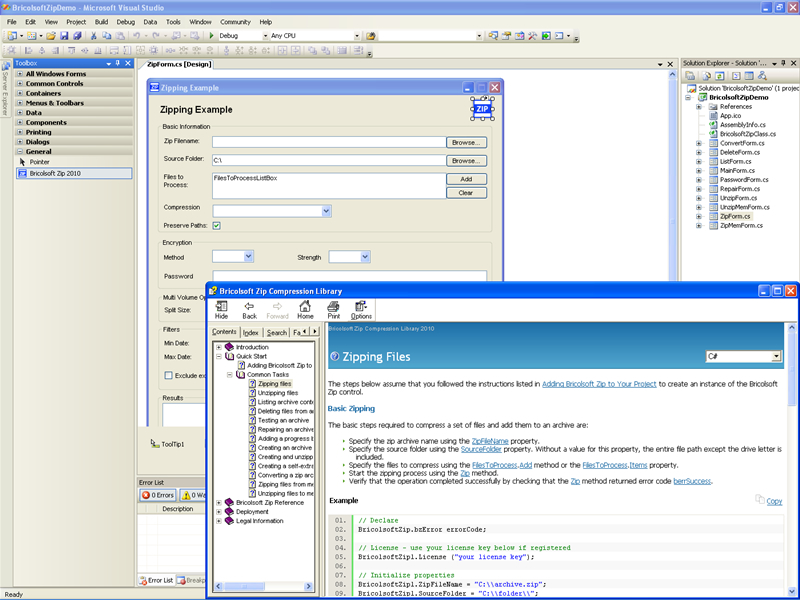Click the 0 Errors button in Error List
Image resolution: width=800 pixels, height=600 pixels.
[x=158, y=495]
